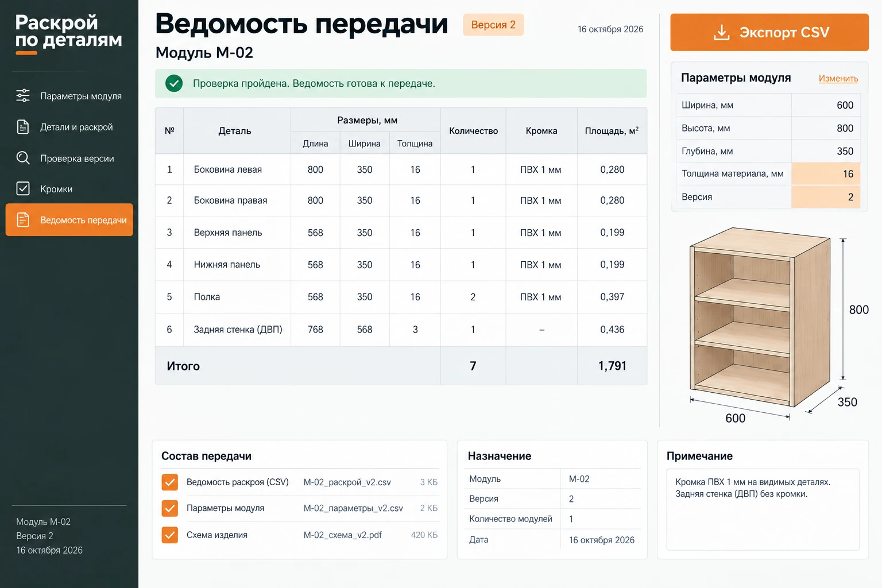Screen dimensions: 882x588
Task: Click the Площадь, м² column header
Action: click(612, 131)
